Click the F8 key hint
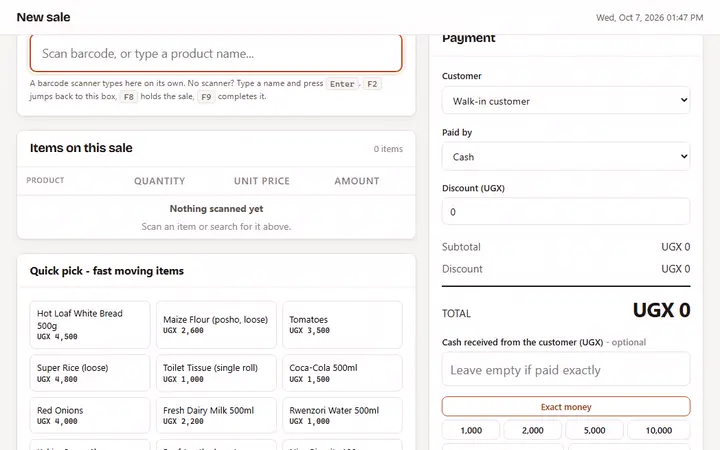The width and height of the screenshot is (720, 450). coord(129,97)
